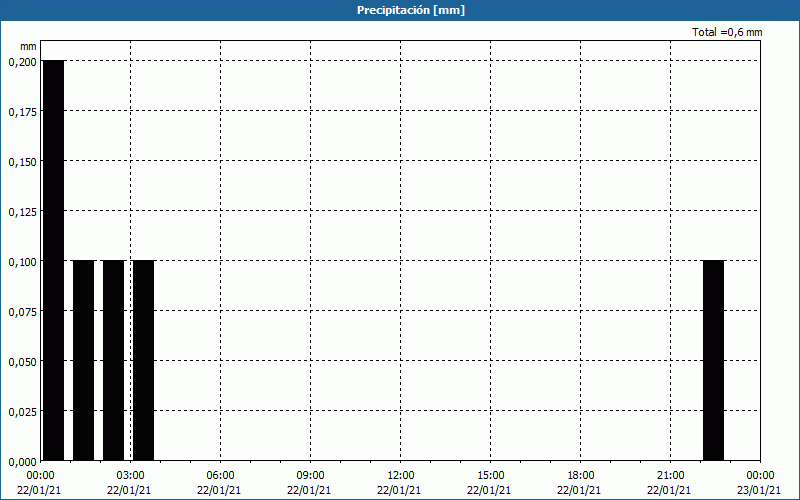Click the 0,175 y-axis label

tap(22, 112)
